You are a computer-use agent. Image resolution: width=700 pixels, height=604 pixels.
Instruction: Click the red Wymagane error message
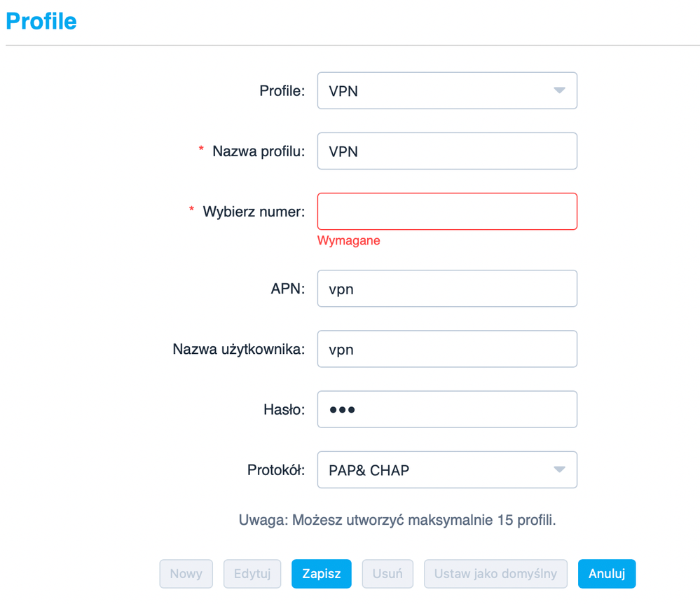pos(349,241)
